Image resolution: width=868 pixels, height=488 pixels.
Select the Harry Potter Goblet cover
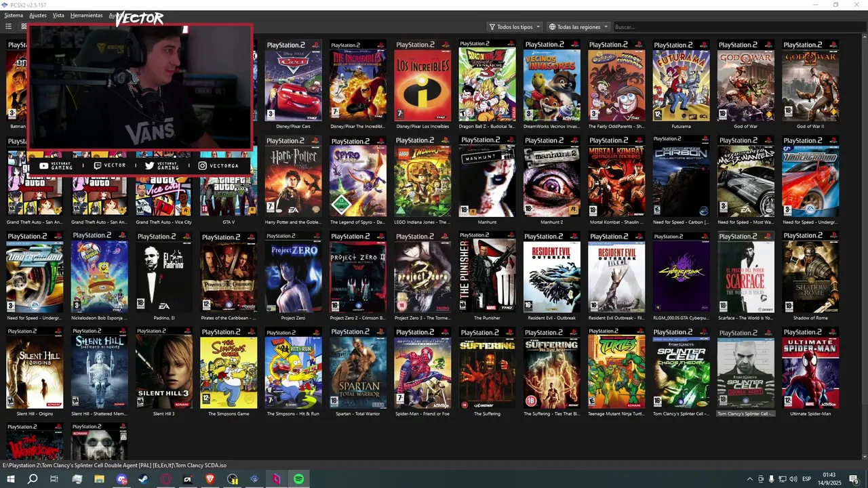[293, 176]
